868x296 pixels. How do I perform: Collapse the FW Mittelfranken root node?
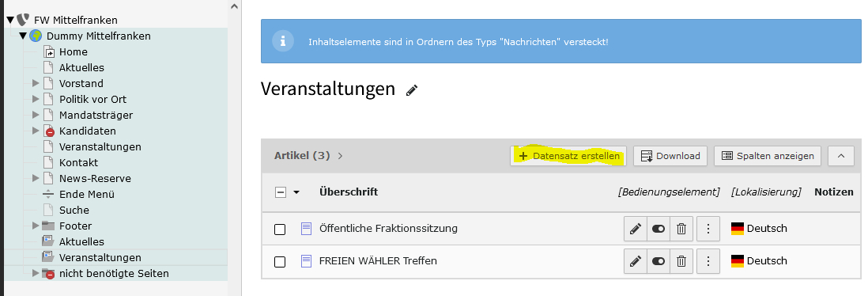click(x=10, y=21)
